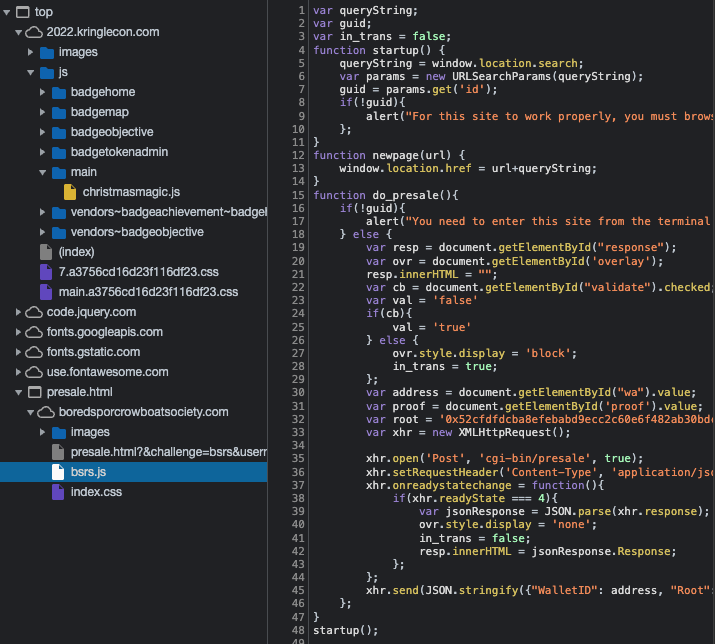Expand the use.fontawesome.com domain arrow
The width and height of the screenshot is (715, 644).
[20, 372]
